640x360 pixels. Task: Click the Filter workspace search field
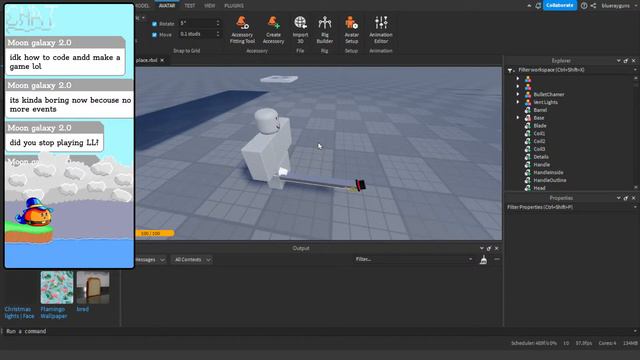(x=573, y=70)
